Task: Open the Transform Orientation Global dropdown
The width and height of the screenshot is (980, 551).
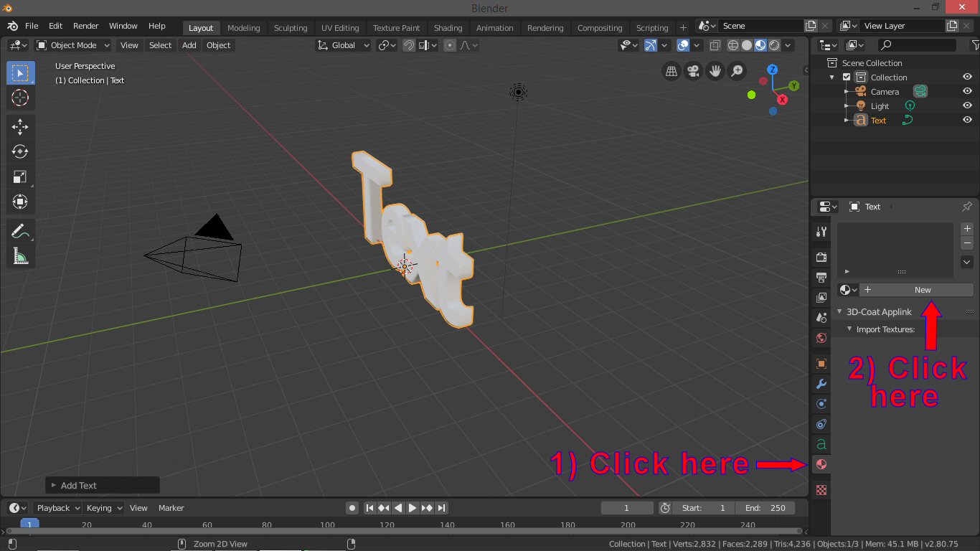Action: 343,44
